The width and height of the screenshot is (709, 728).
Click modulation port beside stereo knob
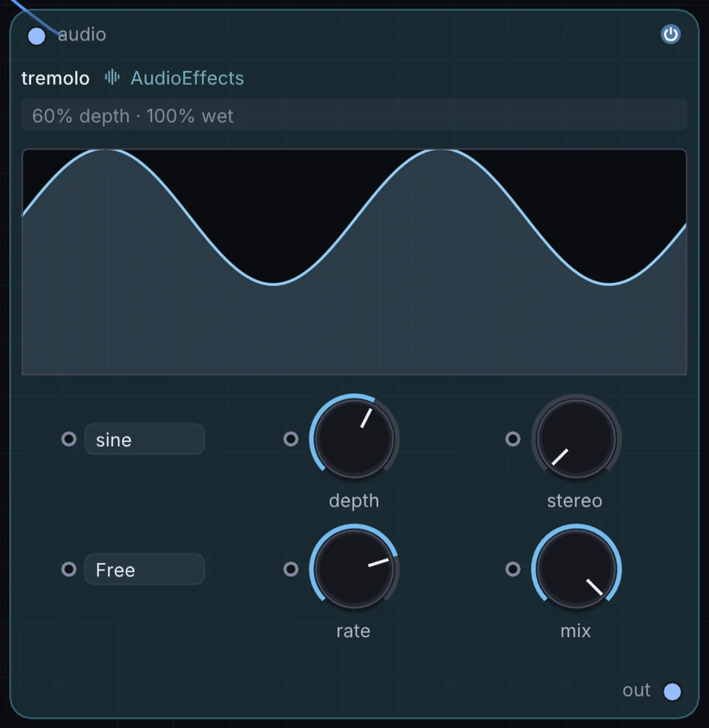pyautogui.click(x=513, y=439)
